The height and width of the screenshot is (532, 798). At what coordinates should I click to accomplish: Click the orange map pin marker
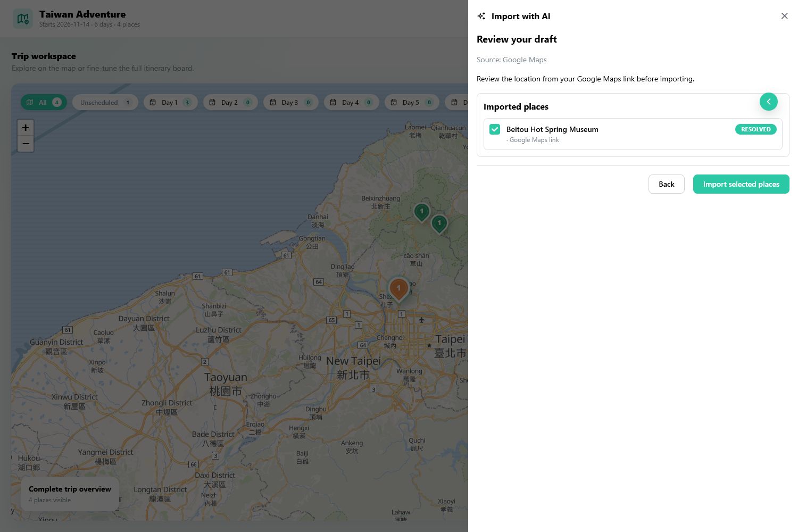398,289
